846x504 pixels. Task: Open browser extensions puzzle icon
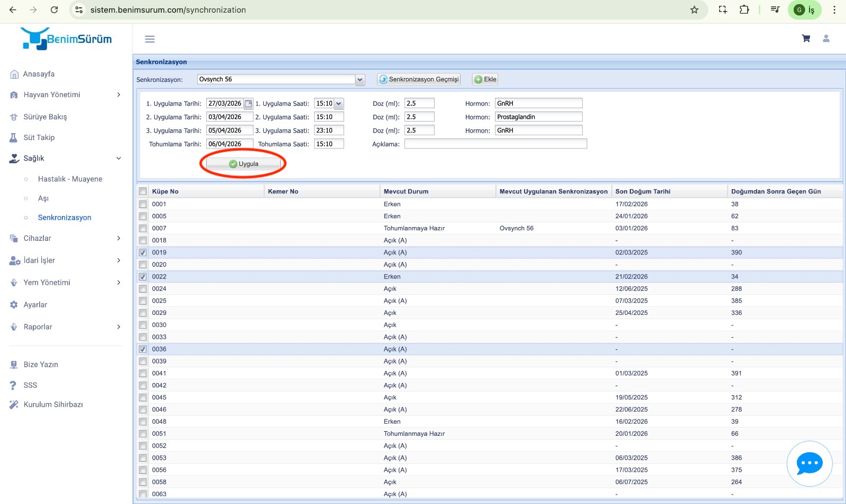pos(744,10)
